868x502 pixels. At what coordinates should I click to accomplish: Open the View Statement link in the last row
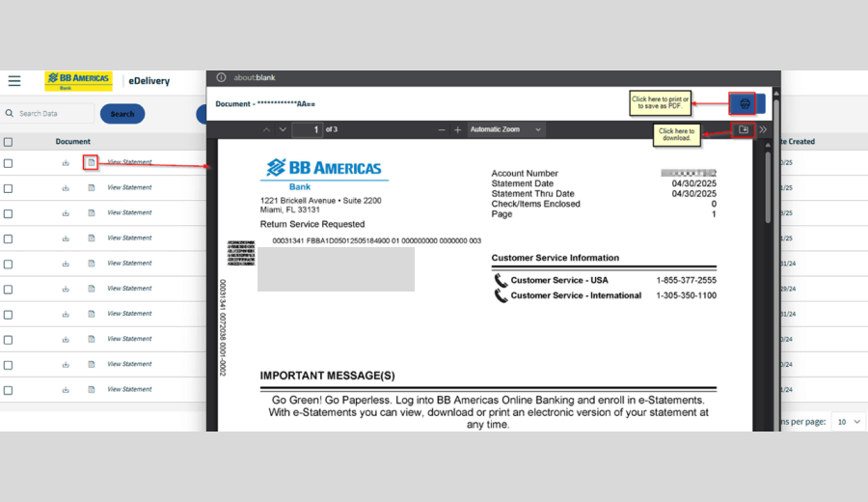pyautogui.click(x=129, y=389)
